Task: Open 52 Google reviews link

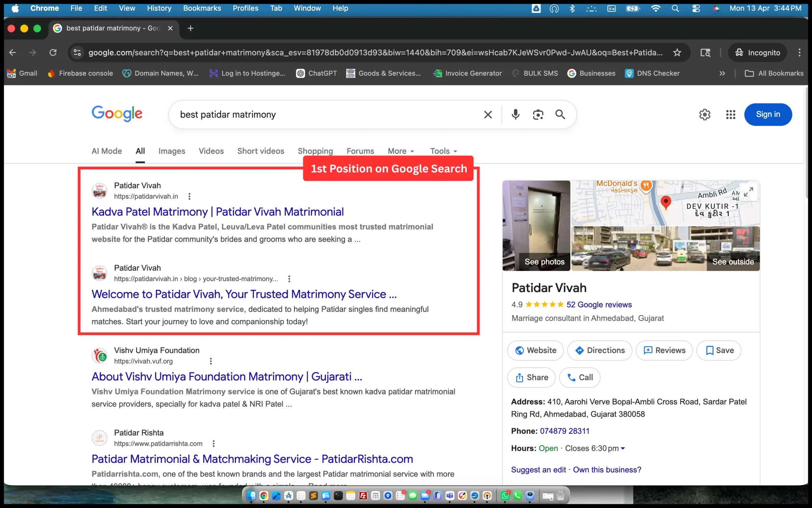Action: [599, 305]
